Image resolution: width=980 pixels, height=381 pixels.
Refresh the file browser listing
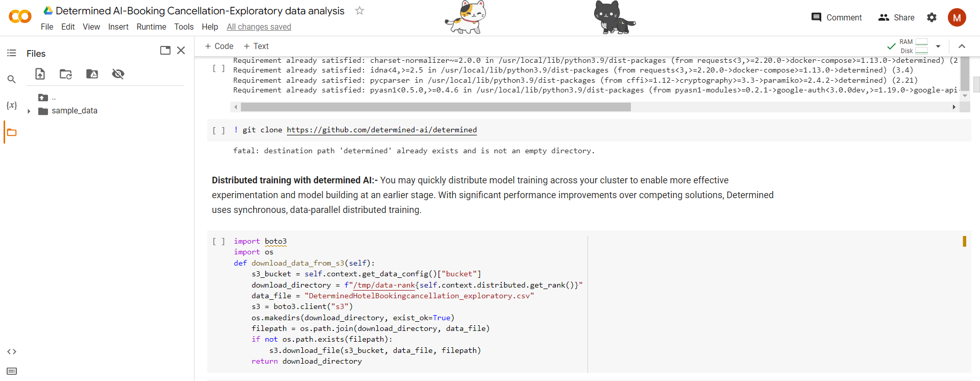pyautogui.click(x=65, y=74)
